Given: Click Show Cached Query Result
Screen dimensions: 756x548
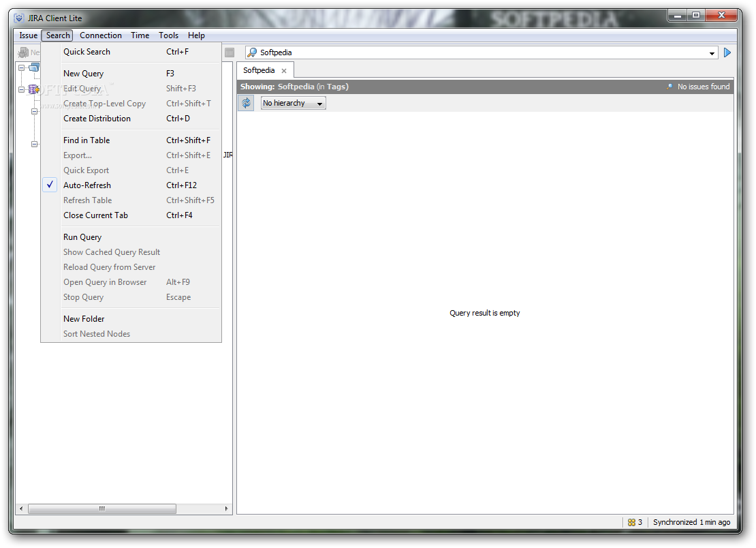Looking at the screenshot, I should click(131, 252).
